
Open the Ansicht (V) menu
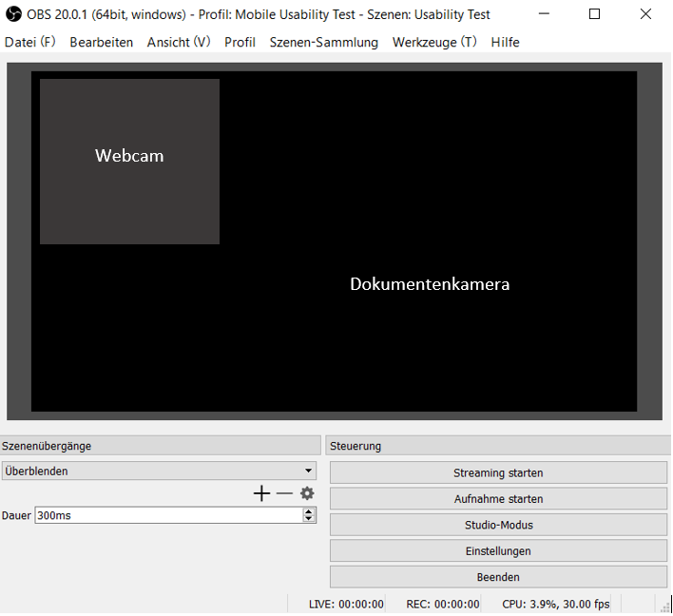pyautogui.click(x=179, y=42)
